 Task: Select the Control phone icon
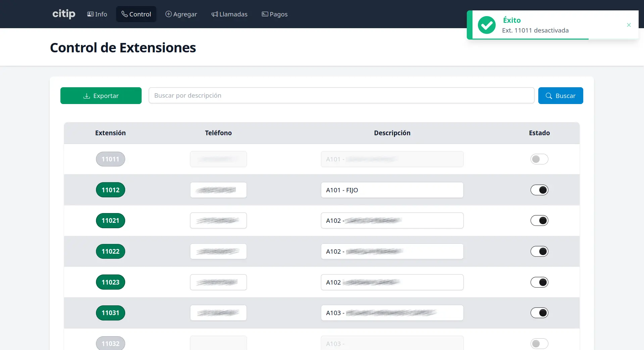tap(125, 14)
